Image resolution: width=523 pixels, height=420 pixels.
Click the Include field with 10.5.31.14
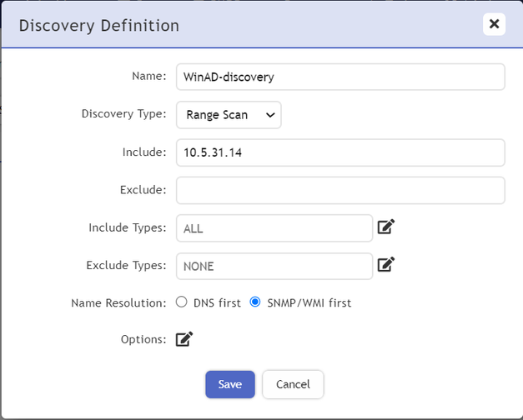tap(340, 152)
